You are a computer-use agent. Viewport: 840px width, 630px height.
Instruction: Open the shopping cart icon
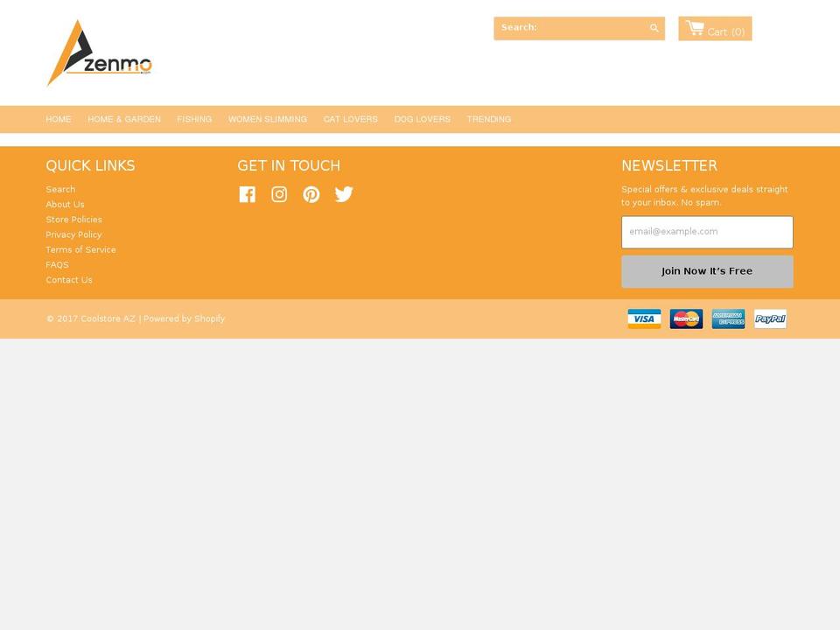pos(695,28)
